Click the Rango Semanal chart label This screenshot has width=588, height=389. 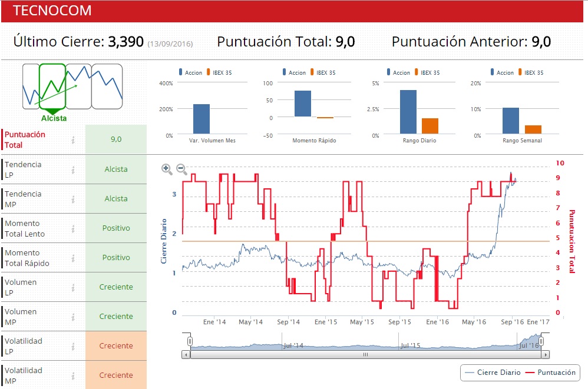(522, 141)
